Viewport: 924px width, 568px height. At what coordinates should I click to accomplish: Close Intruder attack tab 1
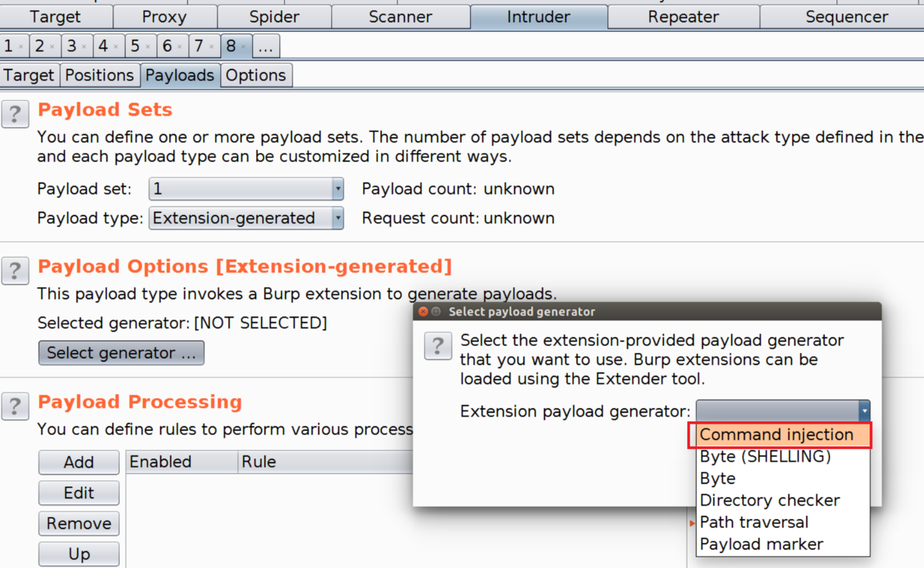(21, 47)
